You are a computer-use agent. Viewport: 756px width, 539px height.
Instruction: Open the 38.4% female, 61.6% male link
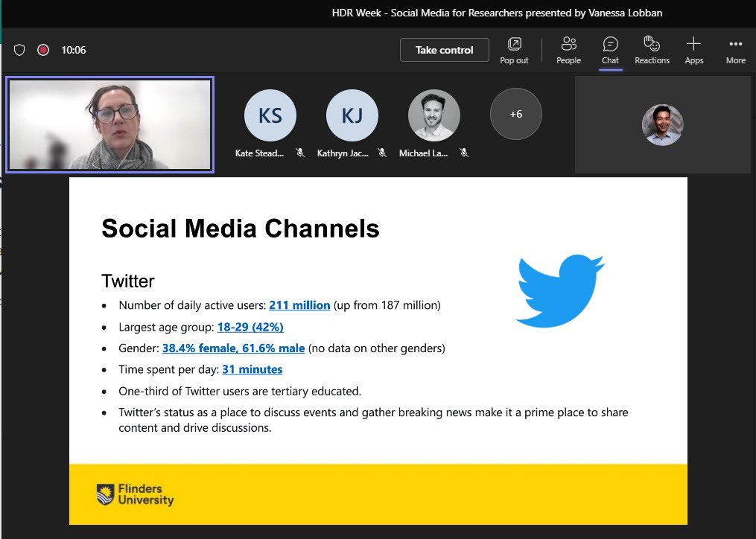[233, 348]
